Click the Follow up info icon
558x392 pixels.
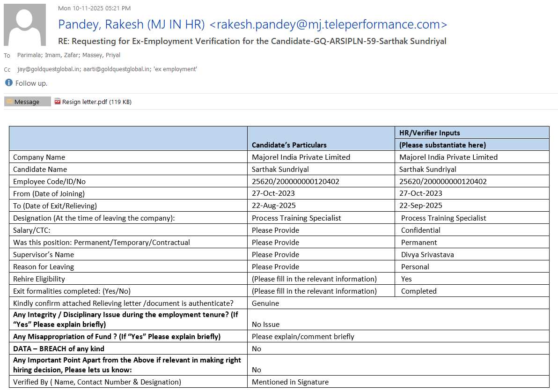8,83
